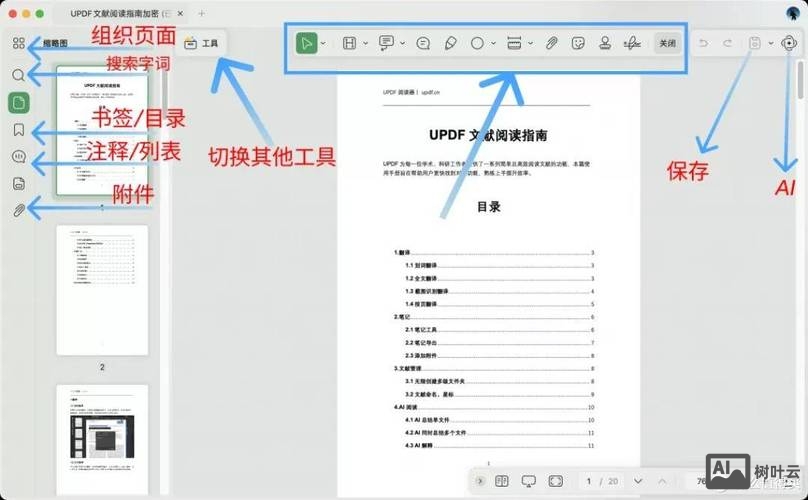Open the signature tool
This screenshot has width=808, height=500.
(x=632, y=43)
